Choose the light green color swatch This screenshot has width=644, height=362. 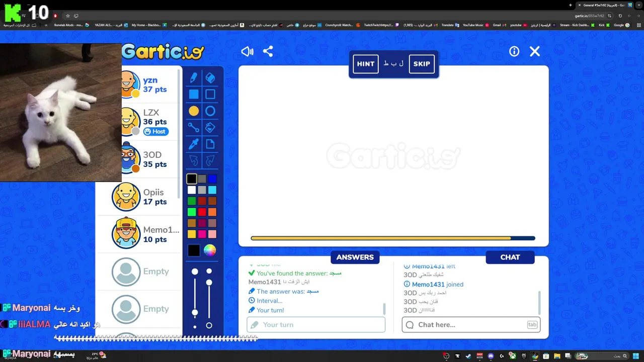(x=192, y=212)
